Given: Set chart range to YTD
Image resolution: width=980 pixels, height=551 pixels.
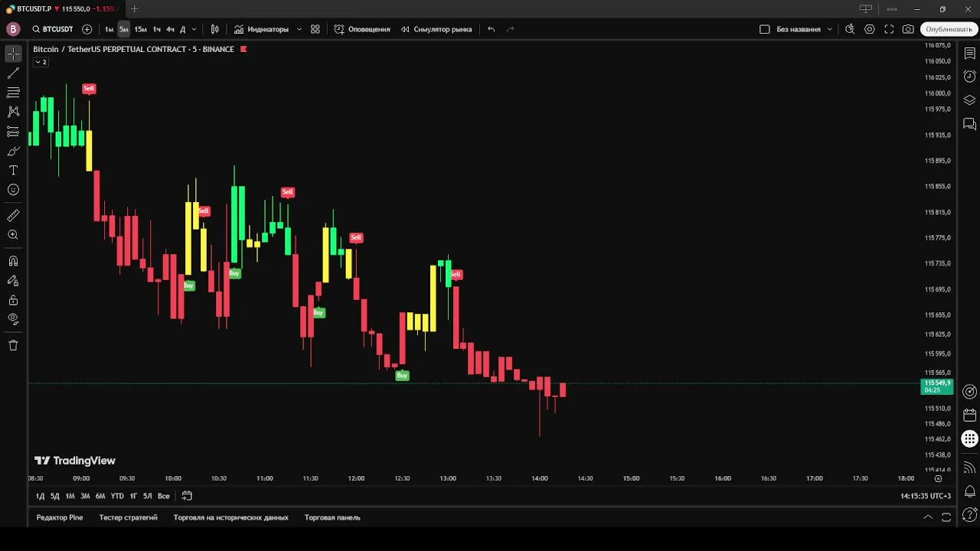Looking at the screenshot, I should 117,496.
